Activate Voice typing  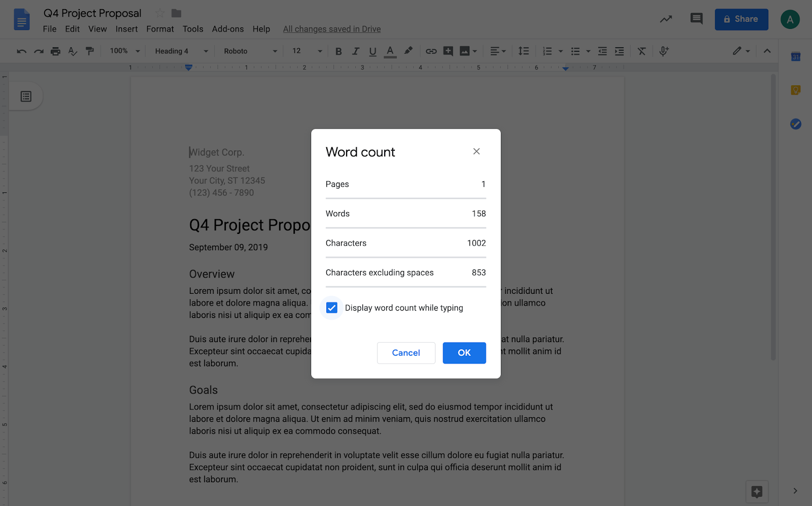pos(663,51)
